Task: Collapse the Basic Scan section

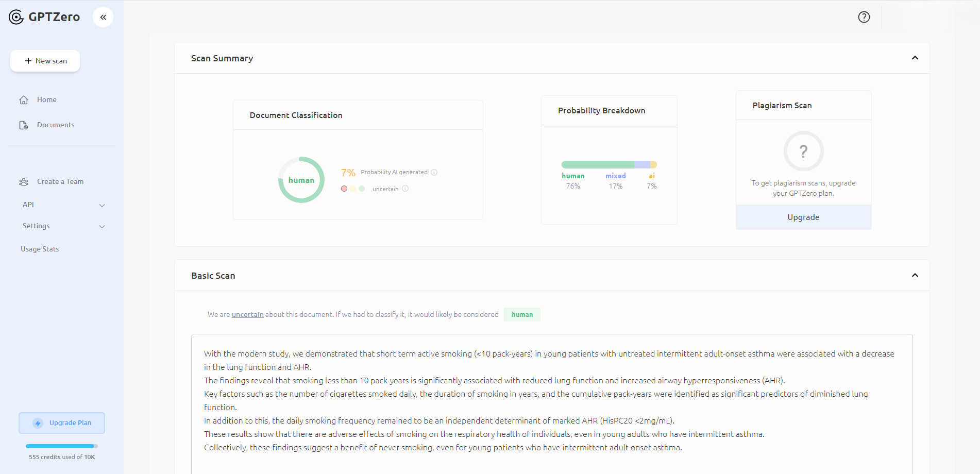Action: 915,275
